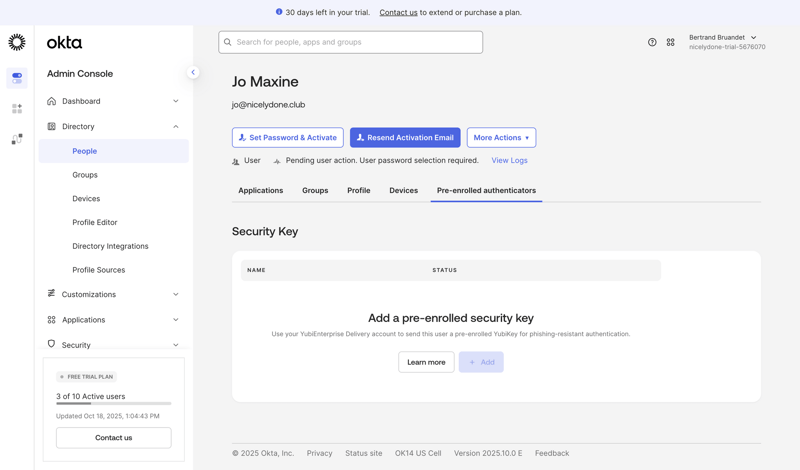
Task: Click the Jo Maxine heading
Action: [265, 82]
